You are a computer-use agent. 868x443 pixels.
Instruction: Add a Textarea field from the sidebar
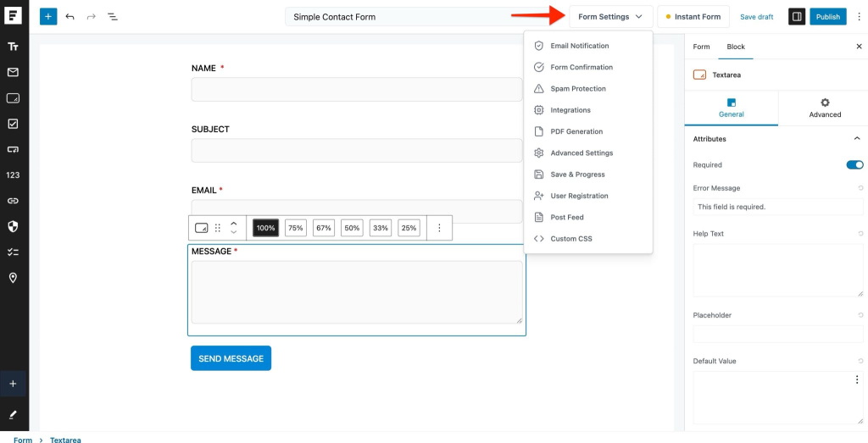[13, 98]
